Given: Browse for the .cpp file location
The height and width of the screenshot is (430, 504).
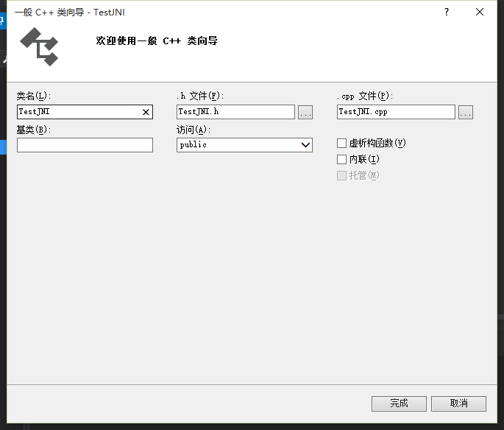Looking at the screenshot, I should click(x=466, y=112).
